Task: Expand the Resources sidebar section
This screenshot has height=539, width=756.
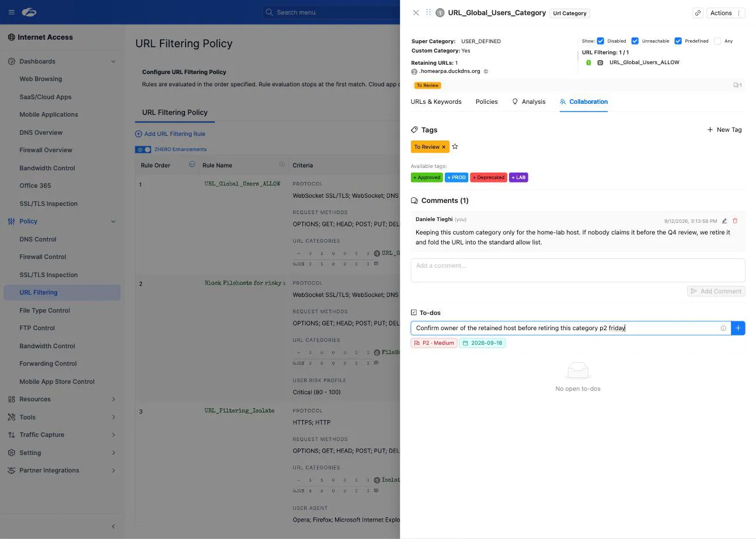Action: [x=113, y=399]
